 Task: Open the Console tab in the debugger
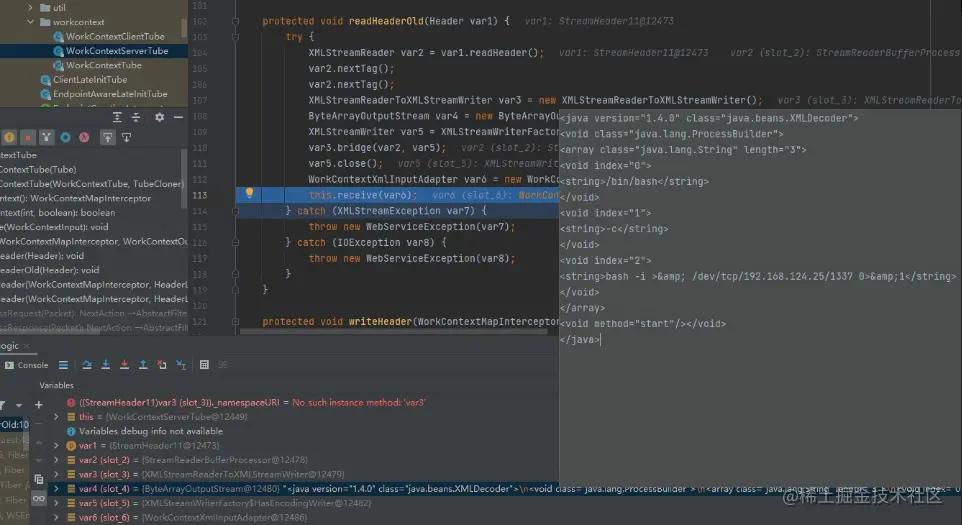26,365
